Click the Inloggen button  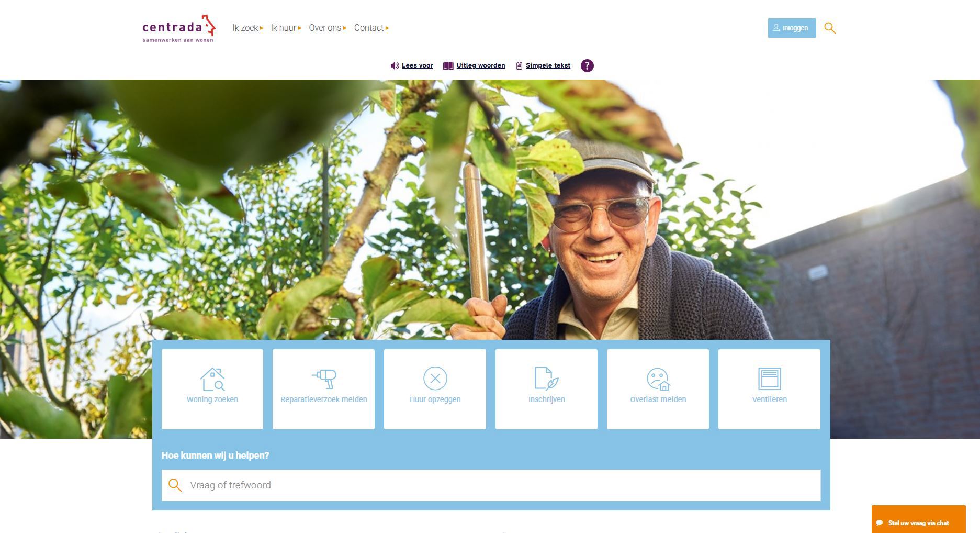[x=792, y=28]
